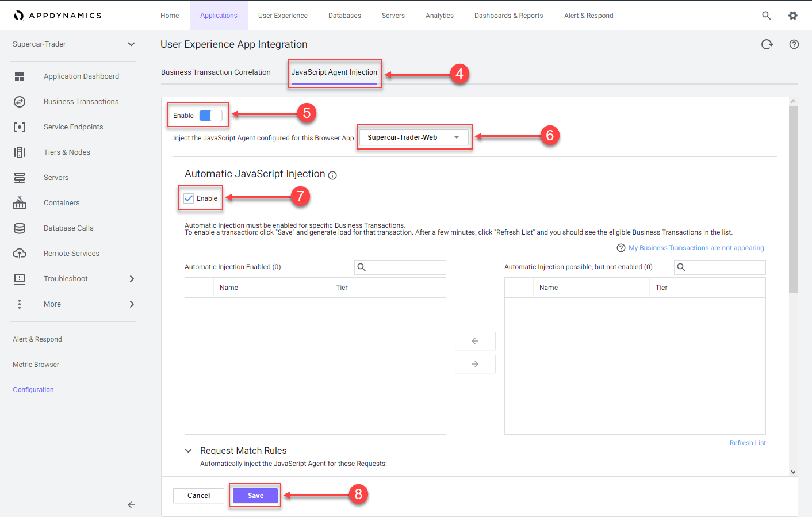Open the Configuration link in sidebar
The height and width of the screenshot is (517, 812).
(x=33, y=390)
